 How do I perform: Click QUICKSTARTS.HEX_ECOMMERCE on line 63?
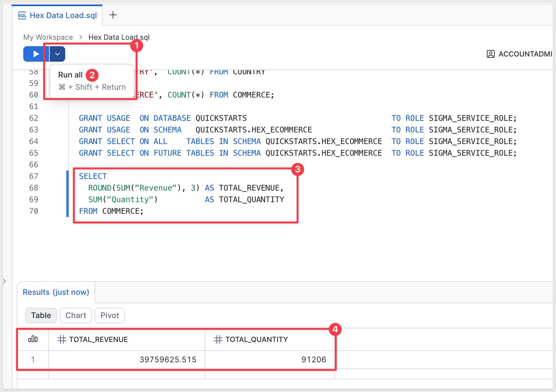pyautogui.click(x=254, y=130)
